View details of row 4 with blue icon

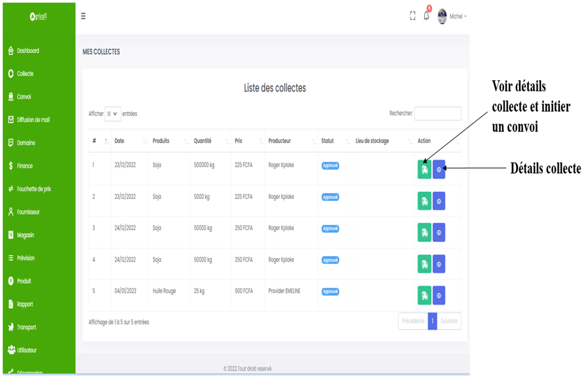pyautogui.click(x=439, y=264)
